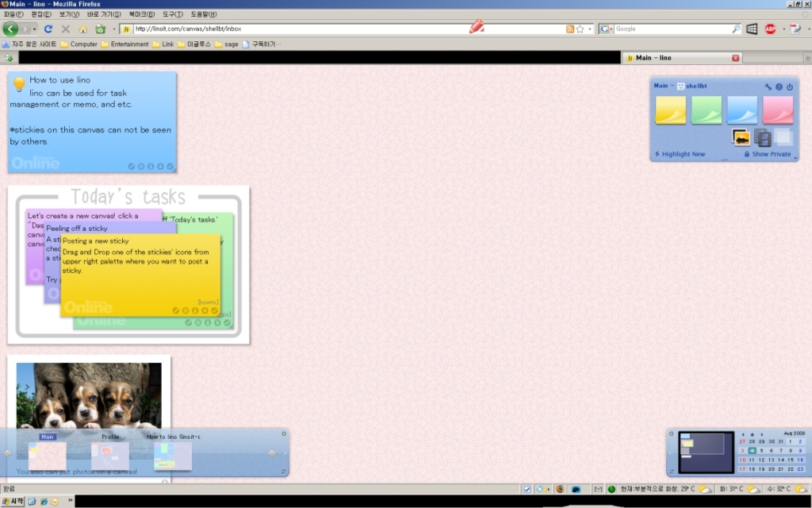
Task: Open the 도움말(H) menu
Action: pos(204,14)
